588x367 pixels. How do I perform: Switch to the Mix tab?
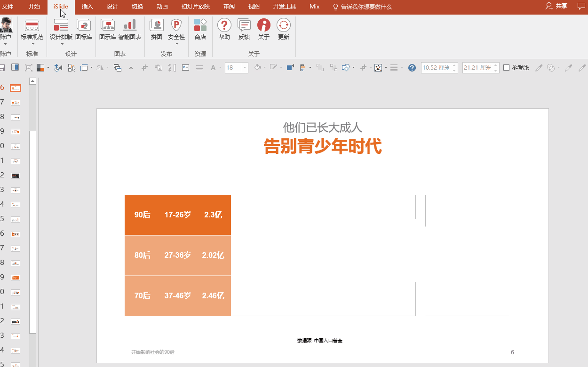(x=315, y=7)
